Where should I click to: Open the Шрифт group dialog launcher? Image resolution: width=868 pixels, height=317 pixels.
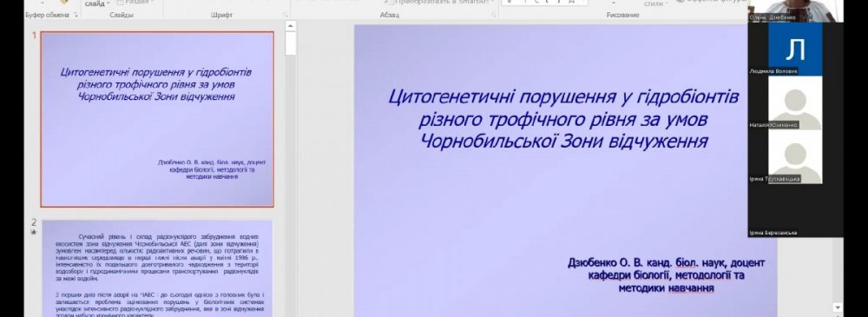pyautogui.click(x=286, y=15)
